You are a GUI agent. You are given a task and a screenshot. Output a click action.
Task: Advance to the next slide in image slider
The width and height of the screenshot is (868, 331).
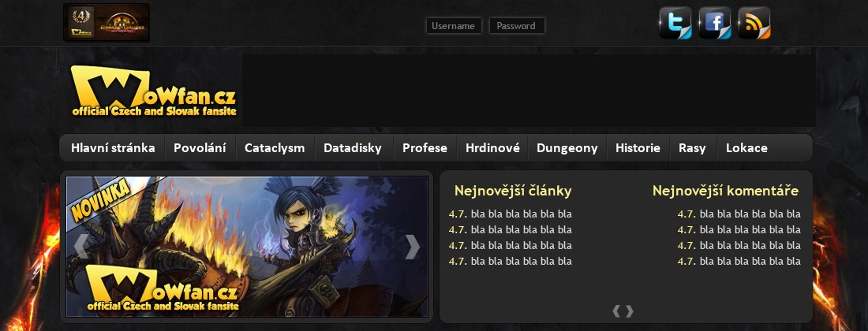point(413,247)
